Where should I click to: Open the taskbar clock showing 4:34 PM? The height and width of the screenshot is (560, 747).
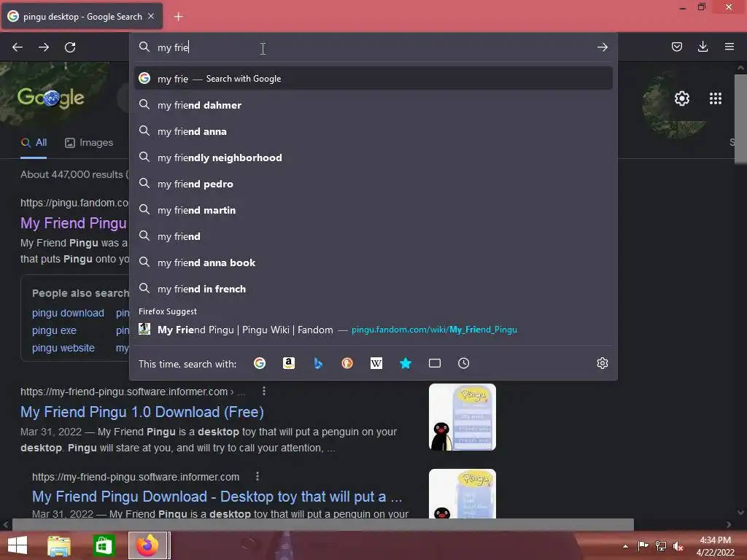click(x=715, y=546)
